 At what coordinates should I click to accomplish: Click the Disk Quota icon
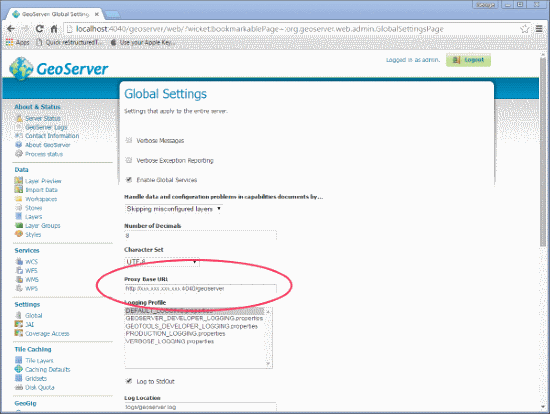19,387
